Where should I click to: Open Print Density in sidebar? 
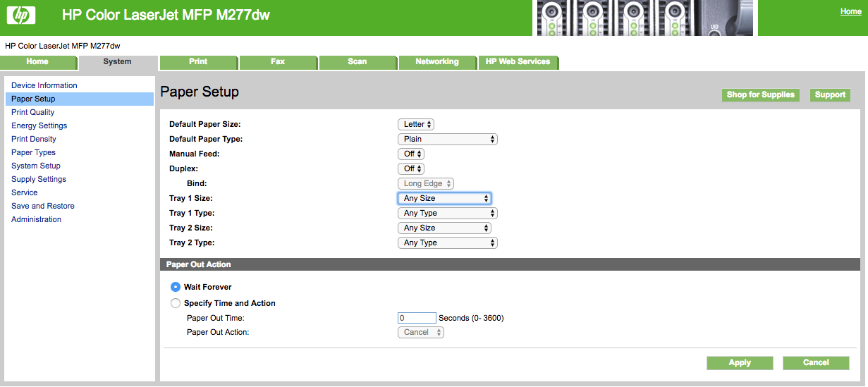coord(34,139)
